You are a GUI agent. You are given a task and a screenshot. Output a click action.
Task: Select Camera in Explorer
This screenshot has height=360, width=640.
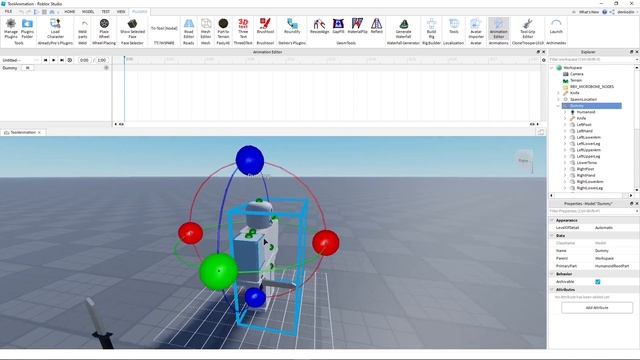[577, 74]
